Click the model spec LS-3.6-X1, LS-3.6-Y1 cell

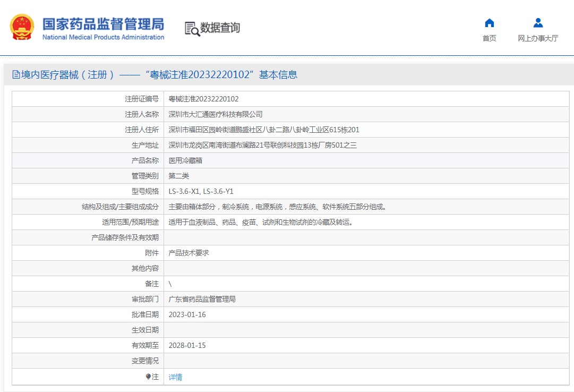[x=201, y=191]
